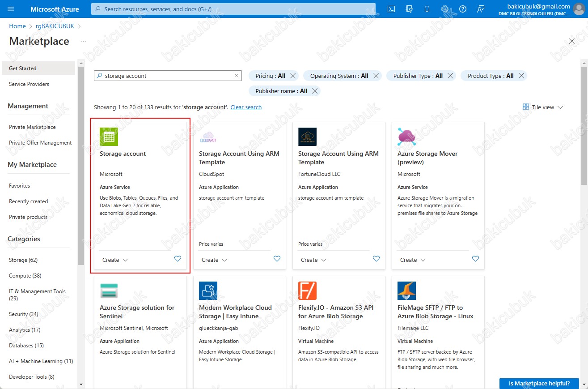Go to rgBAKICUBUK breadcrumb
The height and width of the screenshot is (389, 588).
pyautogui.click(x=55, y=26)
